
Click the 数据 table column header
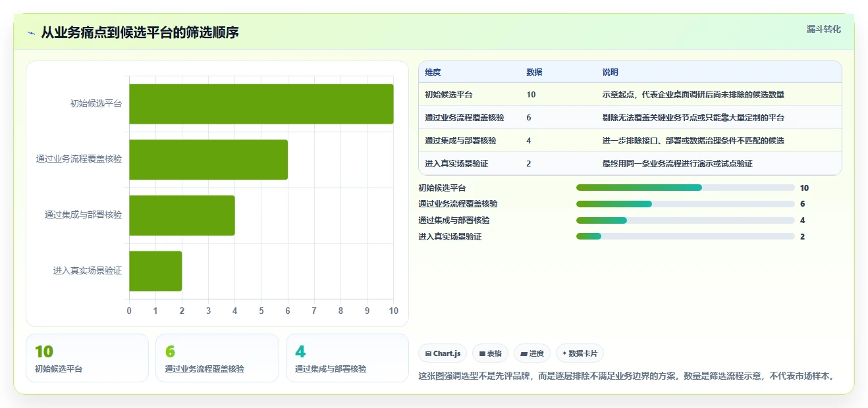534,72
